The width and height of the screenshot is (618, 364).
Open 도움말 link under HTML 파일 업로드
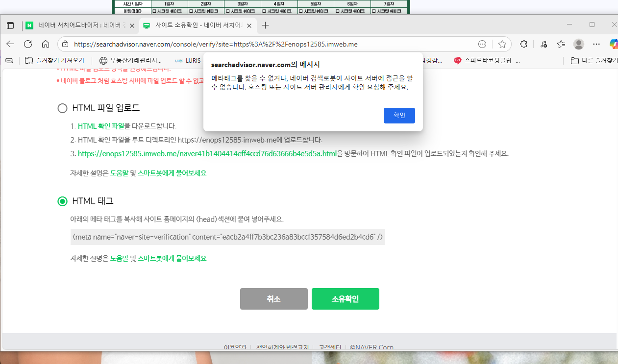(x=120, y=173)
